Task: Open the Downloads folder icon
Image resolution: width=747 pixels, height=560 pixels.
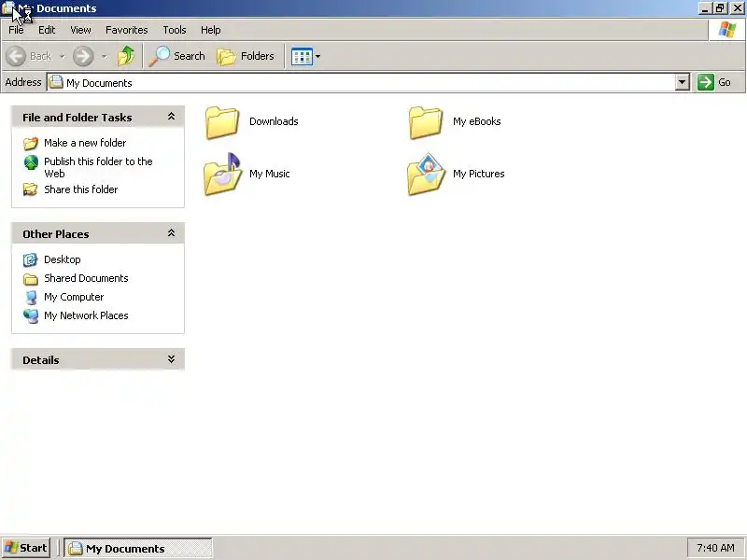Action: click(x=222, y=122)
